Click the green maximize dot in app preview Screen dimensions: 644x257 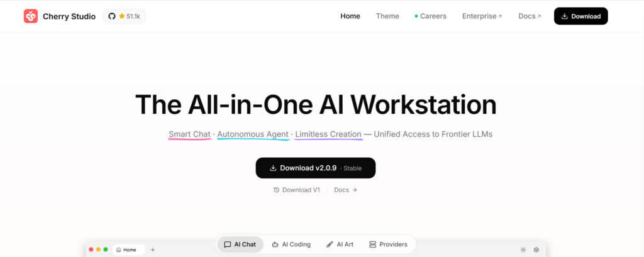tap(106, 249)
